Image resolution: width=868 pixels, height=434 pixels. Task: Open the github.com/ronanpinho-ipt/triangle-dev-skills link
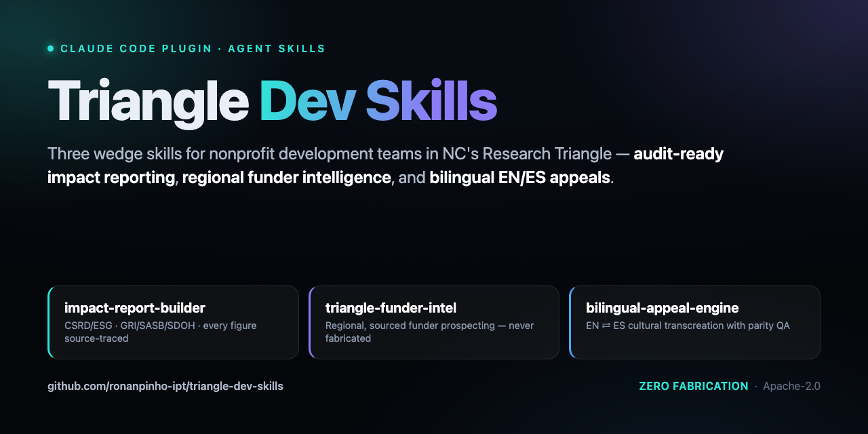(165, 387)
